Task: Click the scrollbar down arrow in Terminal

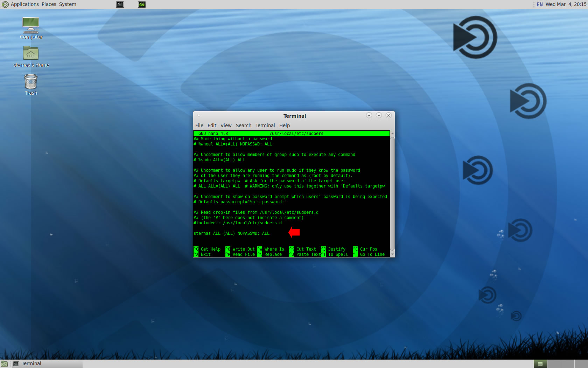Action: click(x=392, y=254)
